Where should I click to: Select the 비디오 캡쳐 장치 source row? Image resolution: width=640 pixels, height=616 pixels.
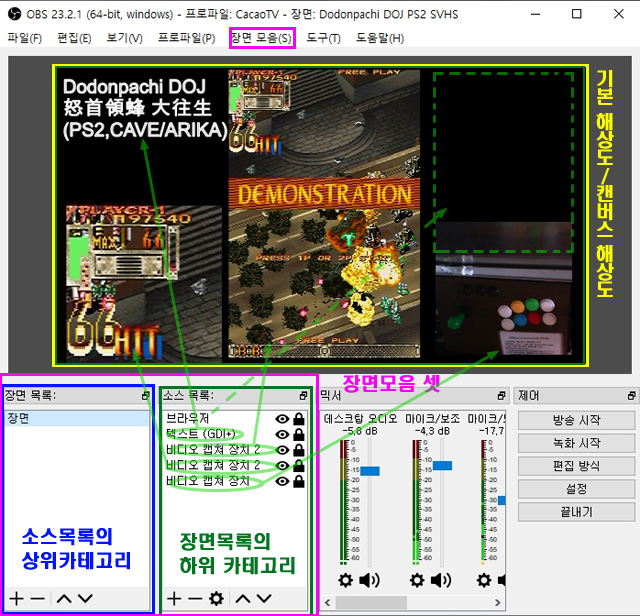coord(235,481)
